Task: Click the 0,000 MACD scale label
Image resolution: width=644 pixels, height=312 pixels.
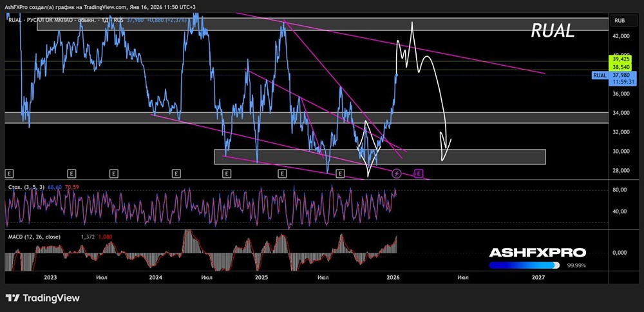Action: (619, 253)
